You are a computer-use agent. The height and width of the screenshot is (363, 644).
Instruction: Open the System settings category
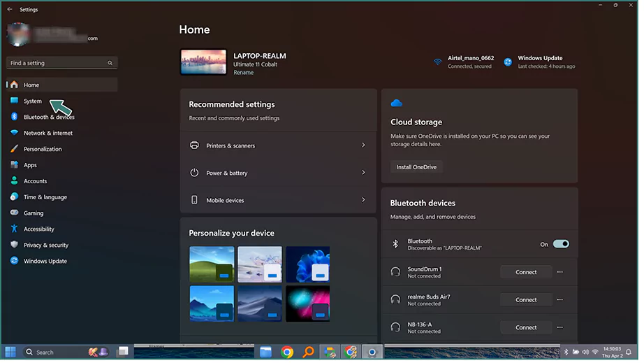33,101
